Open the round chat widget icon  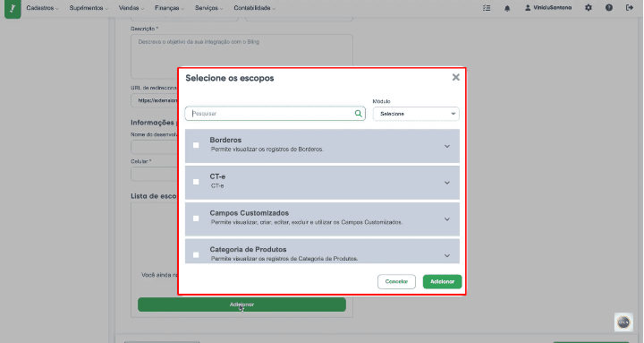tap(623, 322)
